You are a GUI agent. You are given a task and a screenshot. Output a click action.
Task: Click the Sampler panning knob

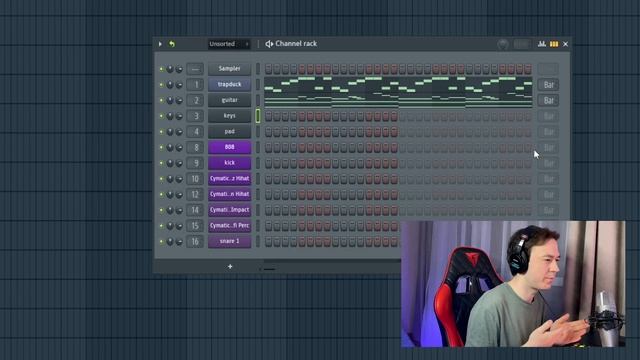pyautogui.click(x=170, y=69)
